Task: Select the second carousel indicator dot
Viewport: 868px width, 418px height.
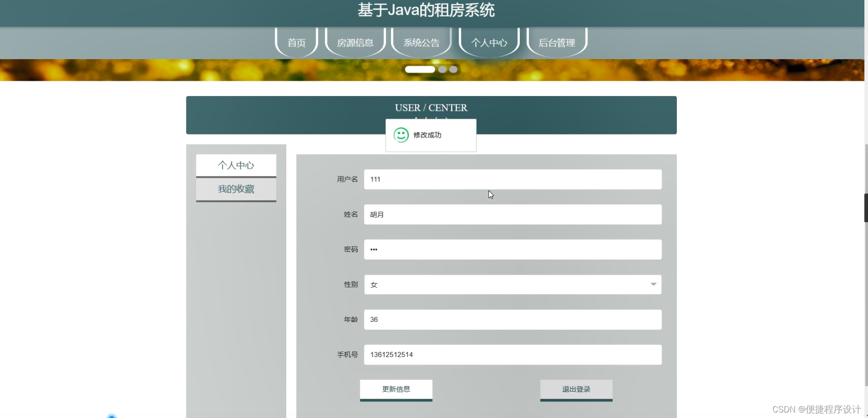Action: click(442, 69)
